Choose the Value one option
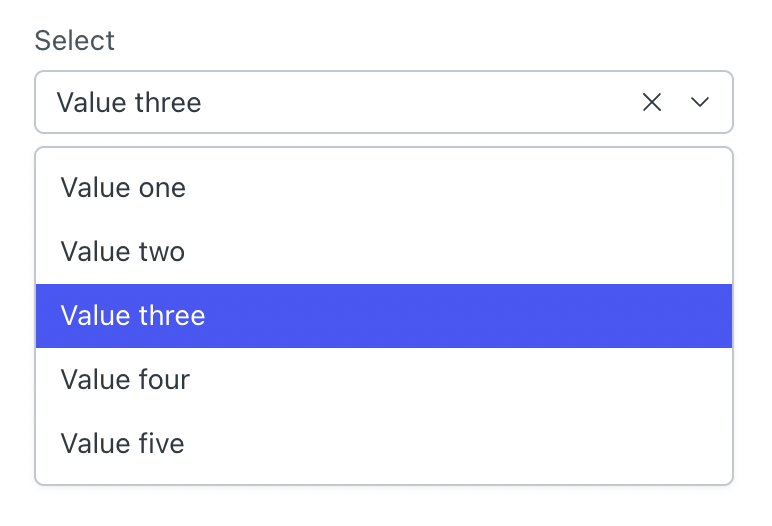 coord(384,188)
